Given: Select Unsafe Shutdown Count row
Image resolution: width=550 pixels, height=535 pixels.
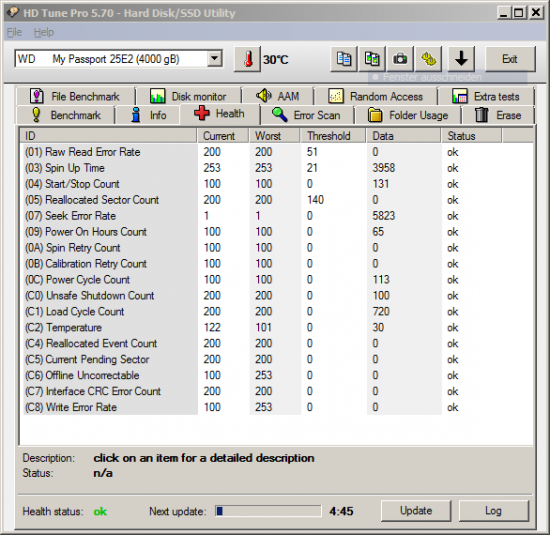Looking at the screenshot, I should click(277, 295).
